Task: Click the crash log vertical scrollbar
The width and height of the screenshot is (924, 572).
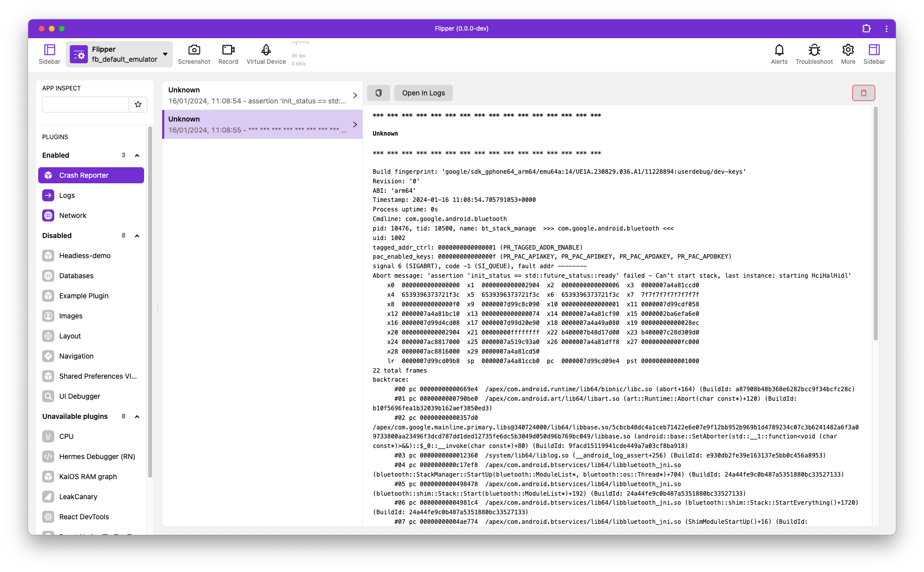Action: click(x=875, y=223)
